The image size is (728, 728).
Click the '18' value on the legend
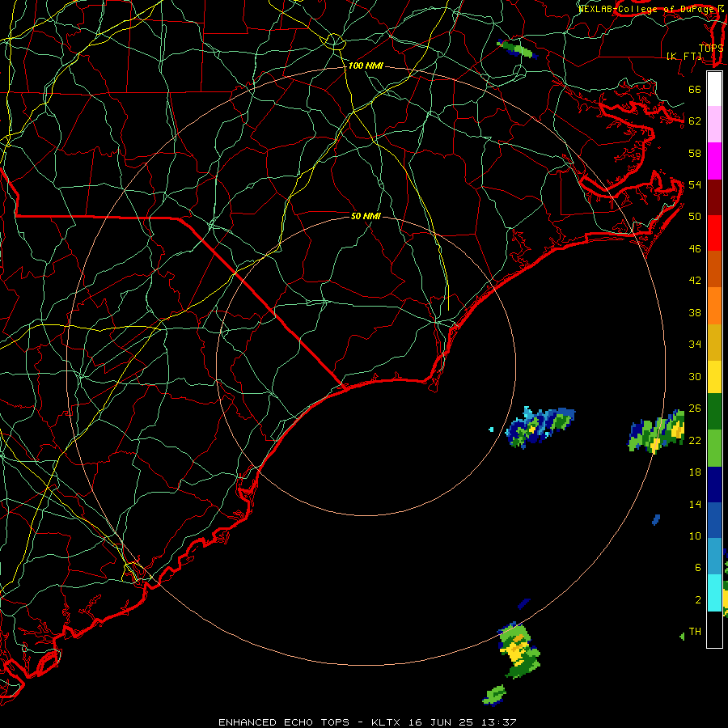pyautogui.click(x=695, y=472)
